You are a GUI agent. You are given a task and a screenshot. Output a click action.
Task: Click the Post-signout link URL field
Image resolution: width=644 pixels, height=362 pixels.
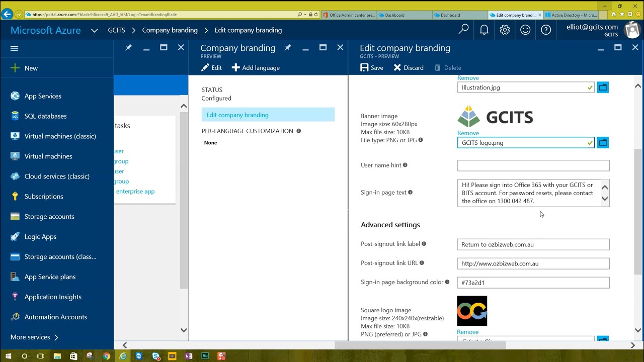click(x=533, y=263)
